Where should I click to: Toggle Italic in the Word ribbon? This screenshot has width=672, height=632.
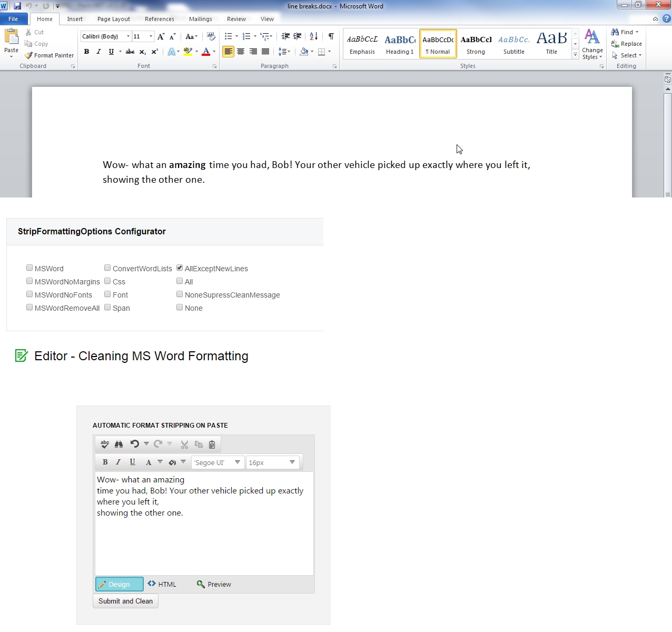pyautogui.click(x=98, y=52)
